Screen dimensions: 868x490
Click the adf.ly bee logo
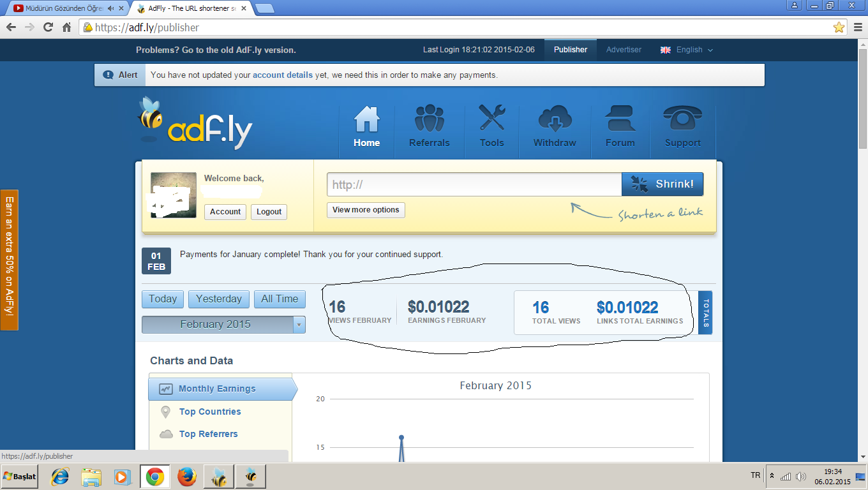pyautogui.click(x=195, y=122)
